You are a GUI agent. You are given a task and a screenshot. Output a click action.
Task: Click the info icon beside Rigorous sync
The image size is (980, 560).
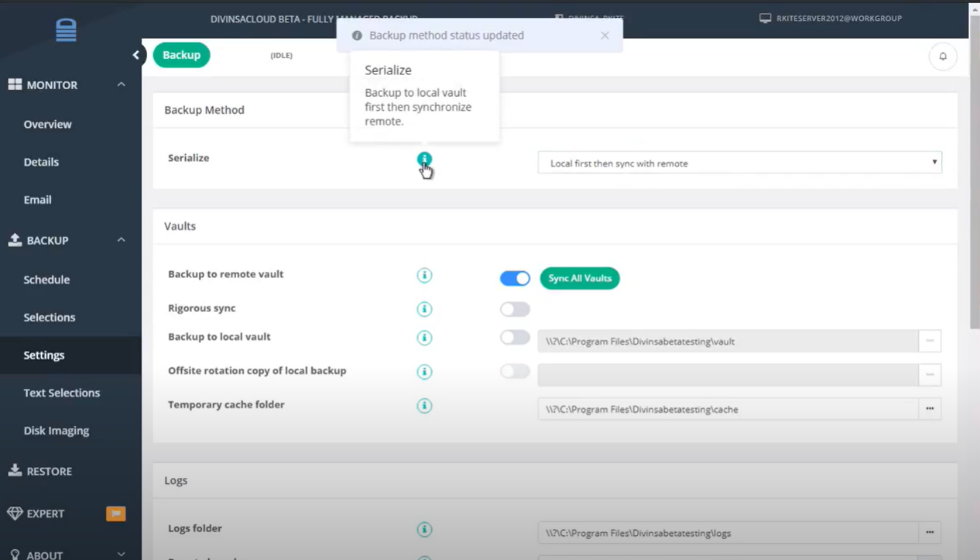424,309
